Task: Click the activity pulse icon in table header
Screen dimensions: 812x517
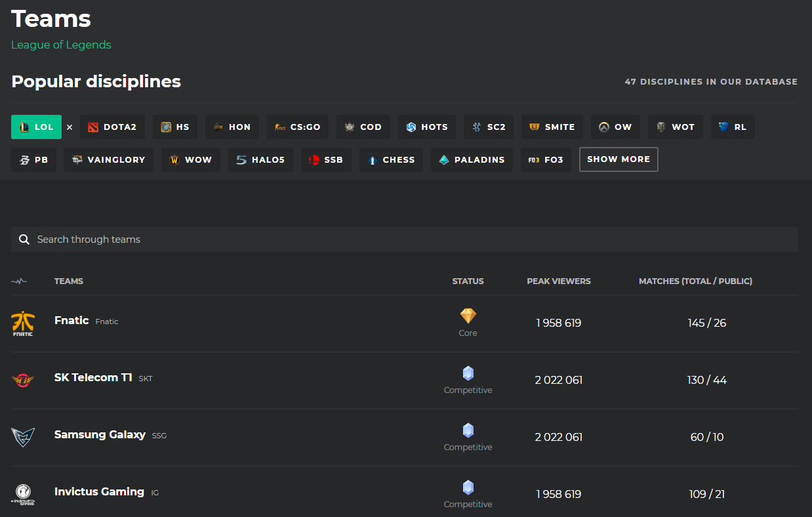Action: click(x=19, y=281)
